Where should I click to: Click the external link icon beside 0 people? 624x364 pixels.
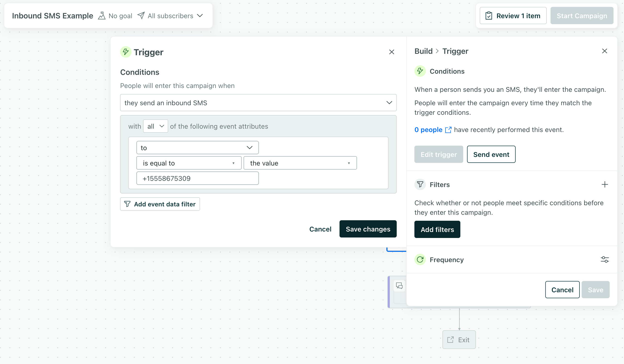449,129
